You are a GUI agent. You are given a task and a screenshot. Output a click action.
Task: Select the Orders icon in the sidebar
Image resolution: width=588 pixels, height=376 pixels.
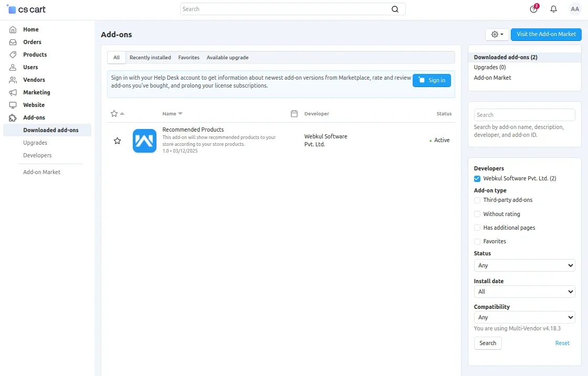(13, 42)
